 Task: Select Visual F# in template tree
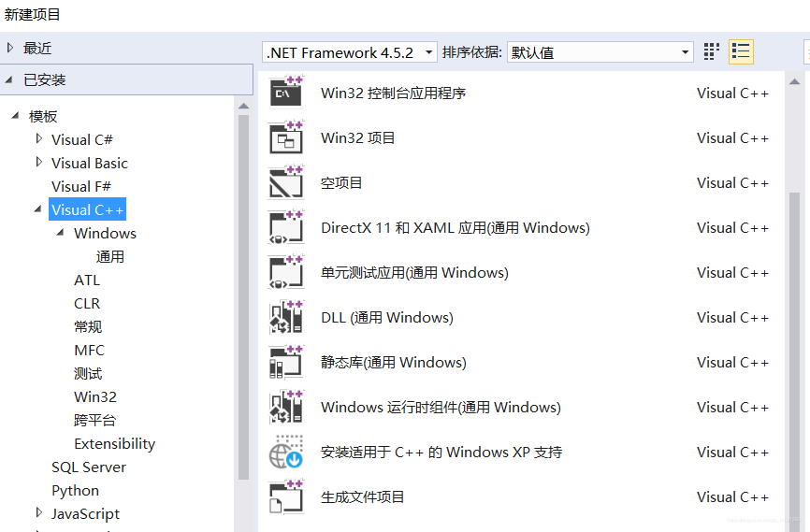81,186
